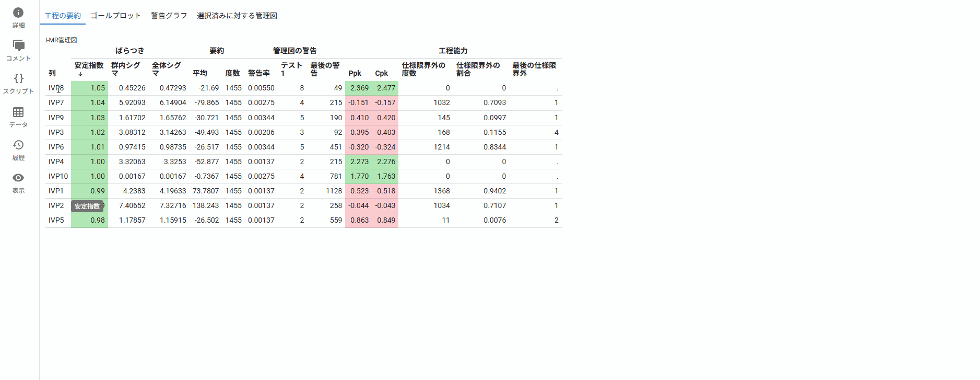This screenshot has width=980, height=380.
Task: Select the IVP5 row label
Action: coord(56,220)
